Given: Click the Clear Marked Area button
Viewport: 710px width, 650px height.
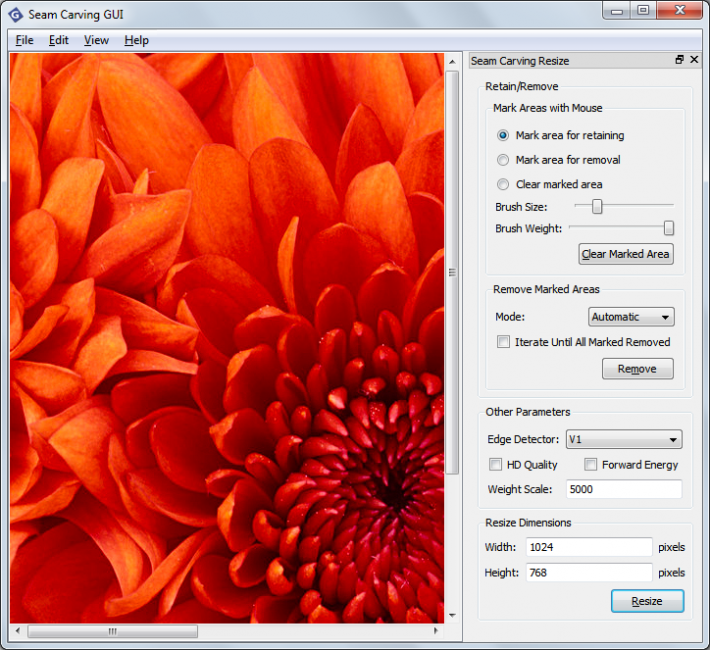Looking at the screenshot, I should pos(626,254).
